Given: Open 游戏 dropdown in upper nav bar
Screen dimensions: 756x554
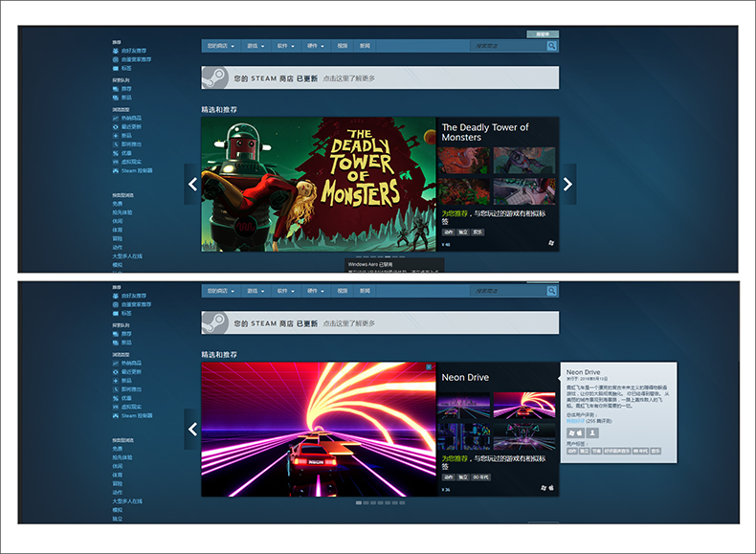Looking at the screenshot, I should [x=256, y=46].
